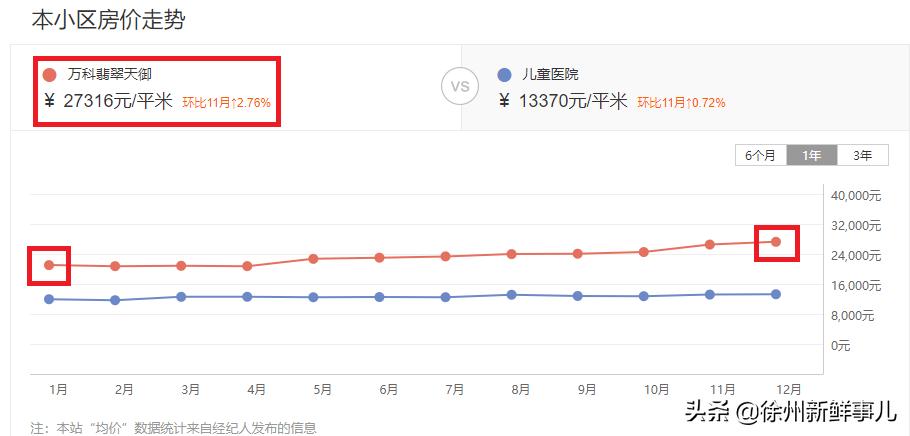Viewport: 910px width, 436px height.
Task: Click the blue data point for 12月
Action: pyautogui.click(x=775, y=294)
